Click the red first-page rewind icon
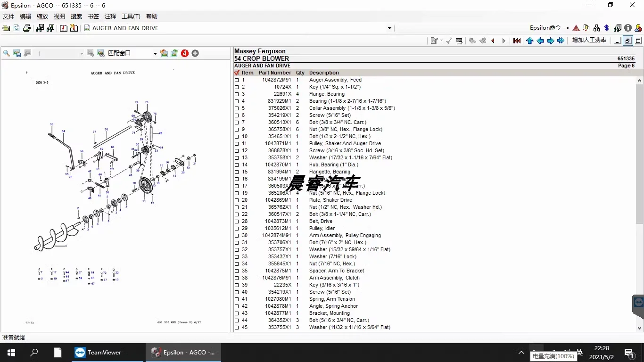Image resolution: width=644 pixels, height=362 pixels. tap(517, 41)
